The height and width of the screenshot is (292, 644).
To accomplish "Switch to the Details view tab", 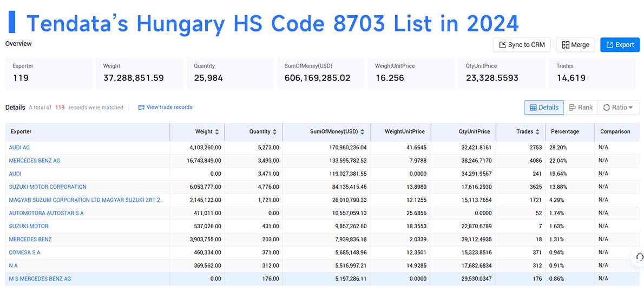I will [x=544, y=108].
